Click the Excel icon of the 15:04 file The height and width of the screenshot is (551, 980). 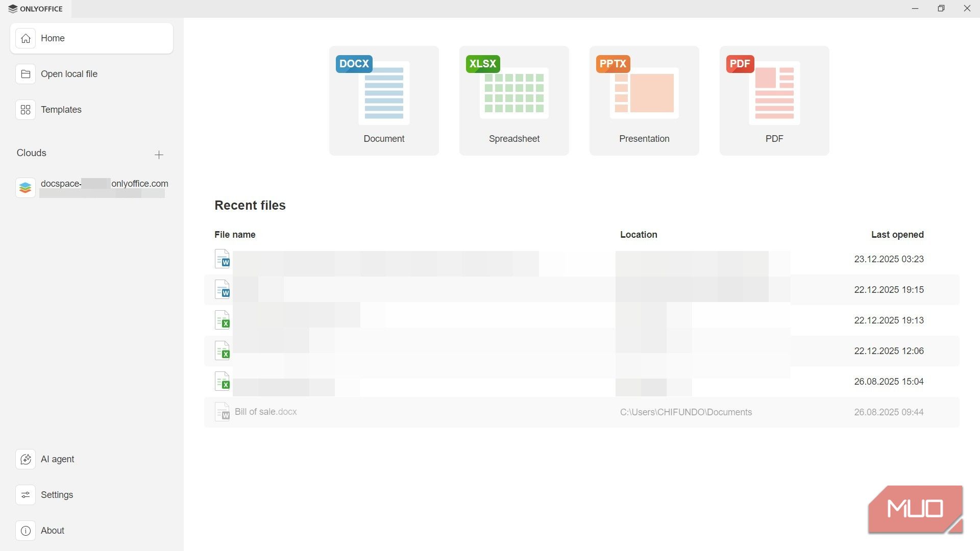(x=223, y=381)
